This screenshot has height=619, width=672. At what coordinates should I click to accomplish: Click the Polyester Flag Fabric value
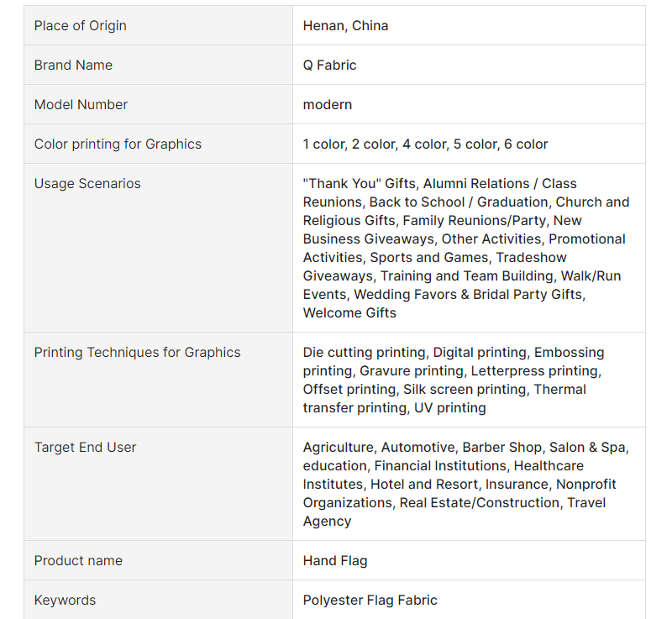370,600
